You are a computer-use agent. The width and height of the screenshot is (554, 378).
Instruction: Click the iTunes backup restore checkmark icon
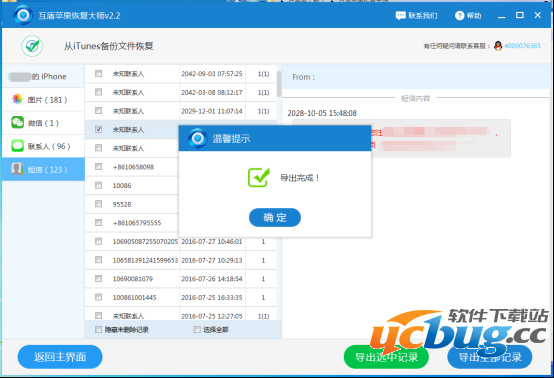click(32, 46)
